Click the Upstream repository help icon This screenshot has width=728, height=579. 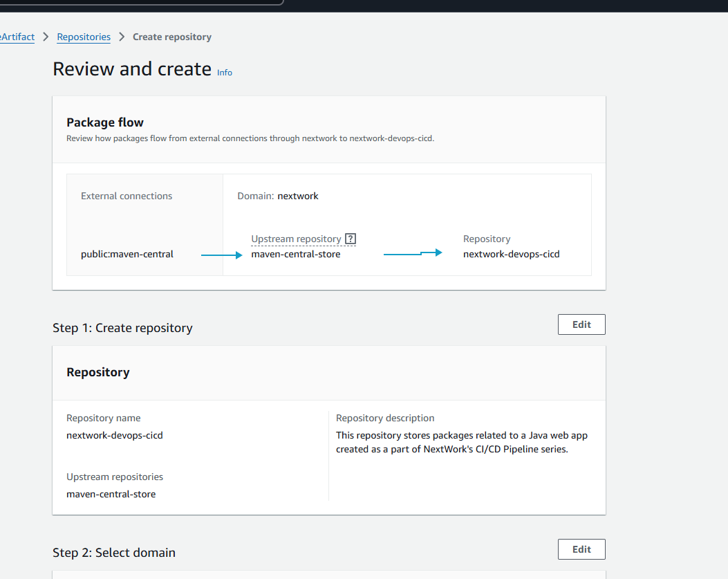351,238
